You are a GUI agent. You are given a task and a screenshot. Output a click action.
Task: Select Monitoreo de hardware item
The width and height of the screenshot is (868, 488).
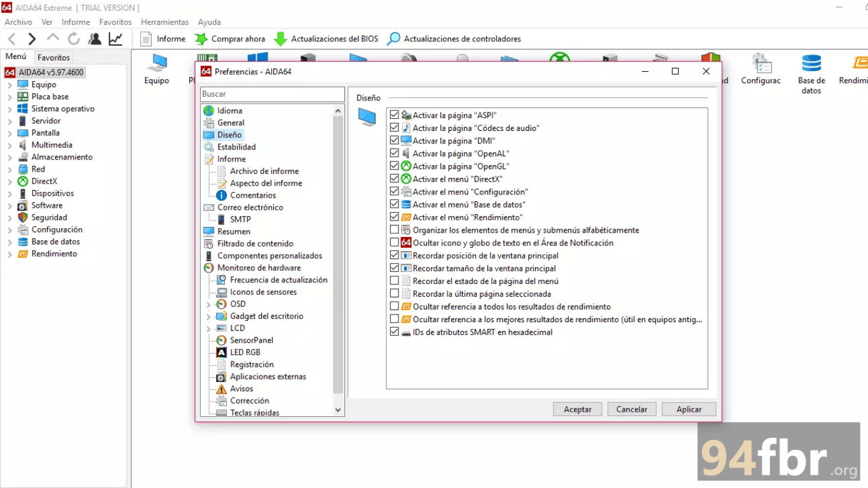click(x=252, y=268)
